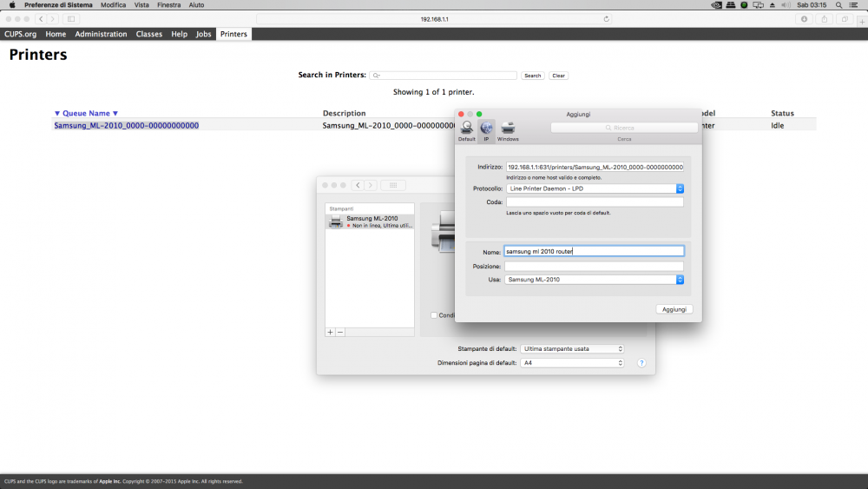Click the add printer plus button
The width and height of the screenshot is (868, 489).
331,333
